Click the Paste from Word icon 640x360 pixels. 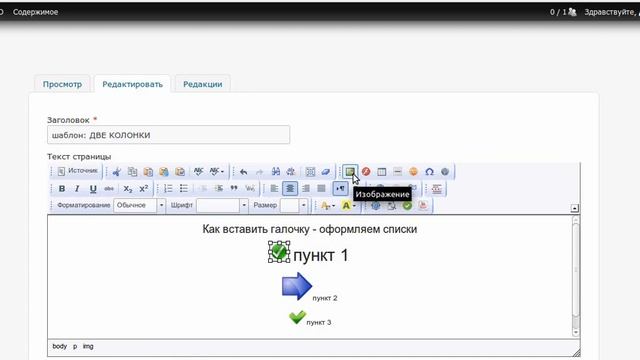180,172
